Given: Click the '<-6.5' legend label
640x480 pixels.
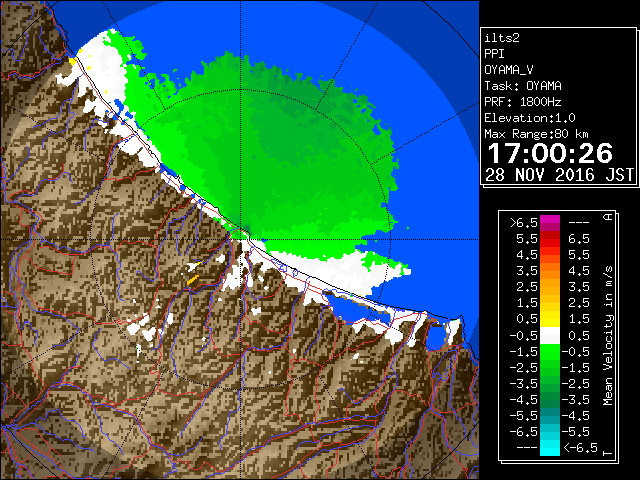Looking at the screenshot, I should (x=581, y=448).
